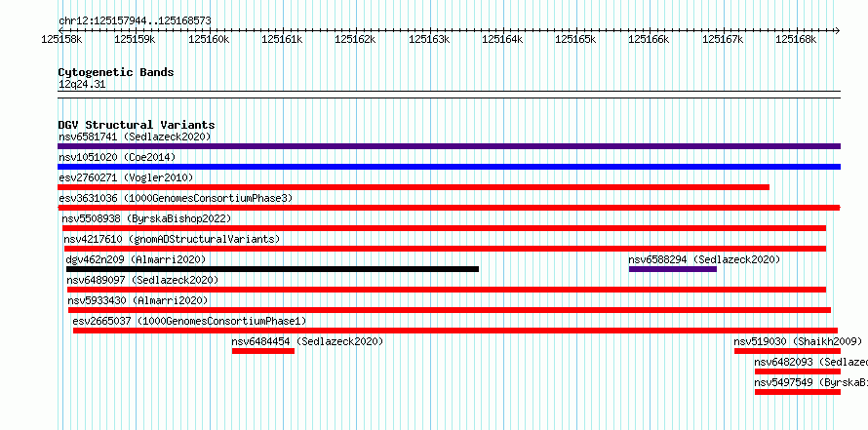This screenshot has height=430, width=868.
Task: Select the red nsv5933430 variant bar
Action: [x=450, y=310]
